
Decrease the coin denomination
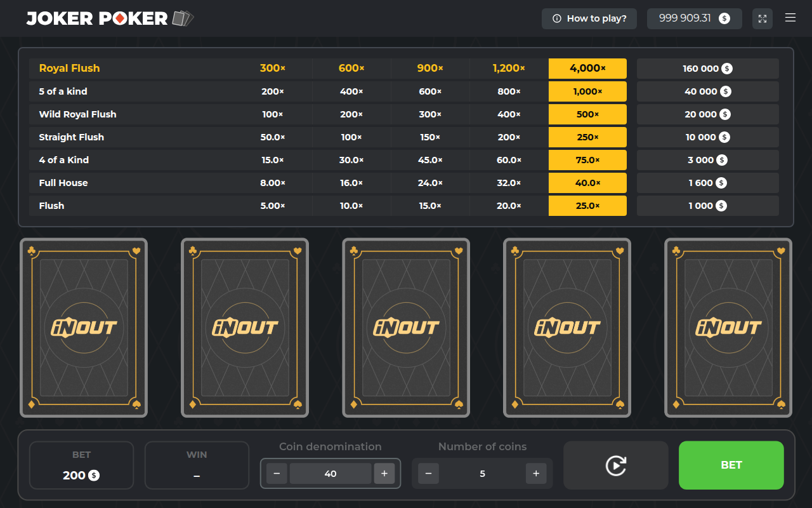click(277, 474)
